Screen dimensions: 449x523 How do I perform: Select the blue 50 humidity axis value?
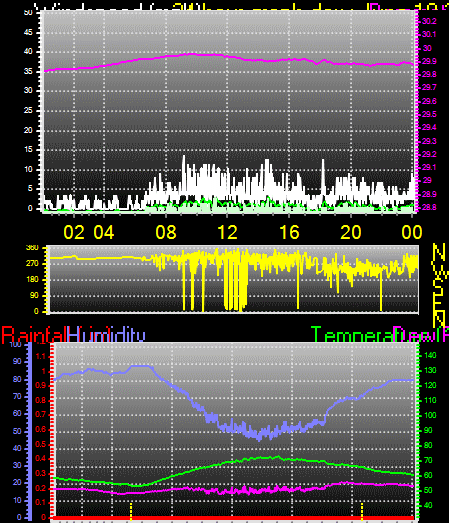[17, 431]
